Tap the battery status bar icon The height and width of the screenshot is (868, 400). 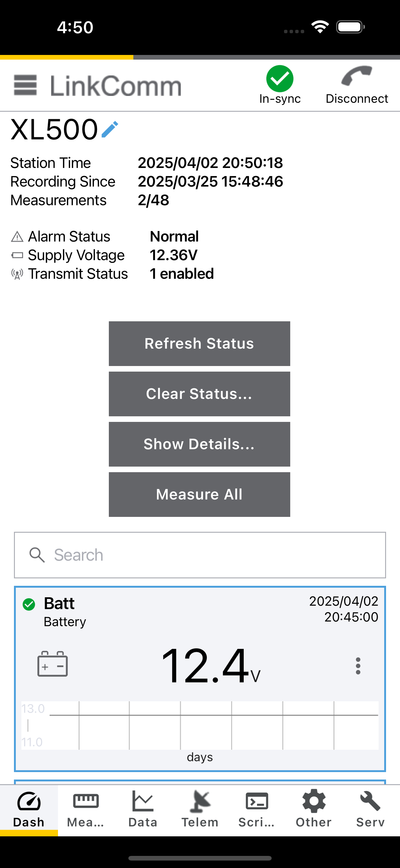tap(350, 27)
